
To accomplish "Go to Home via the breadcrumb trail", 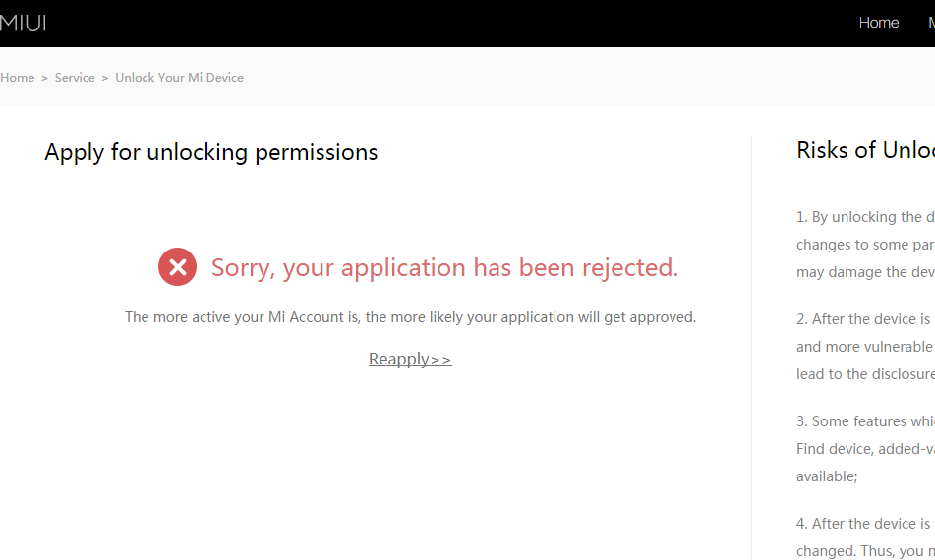I will (18, 78).
